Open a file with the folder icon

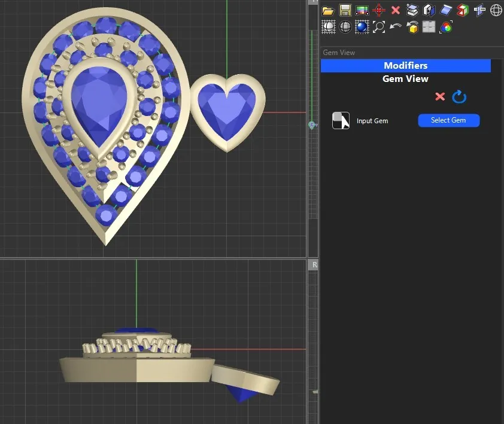pyautogui.click(x=328, y=10)
